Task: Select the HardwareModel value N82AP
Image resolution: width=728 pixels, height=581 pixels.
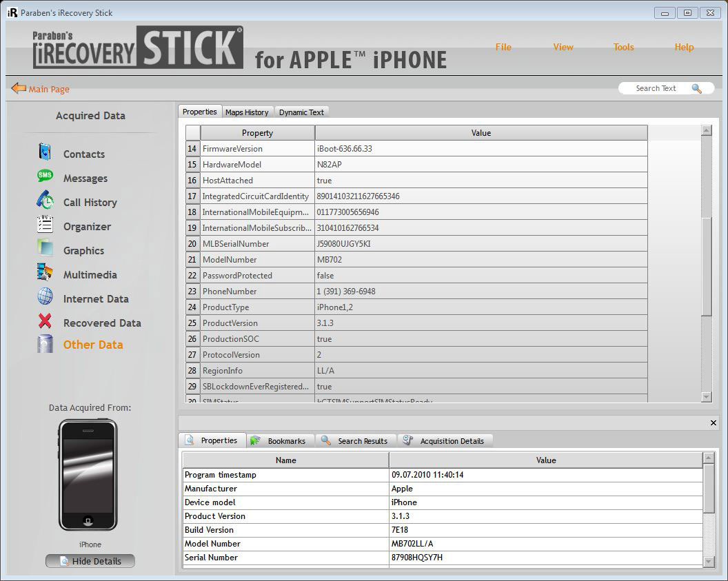Action: [329, 164]
